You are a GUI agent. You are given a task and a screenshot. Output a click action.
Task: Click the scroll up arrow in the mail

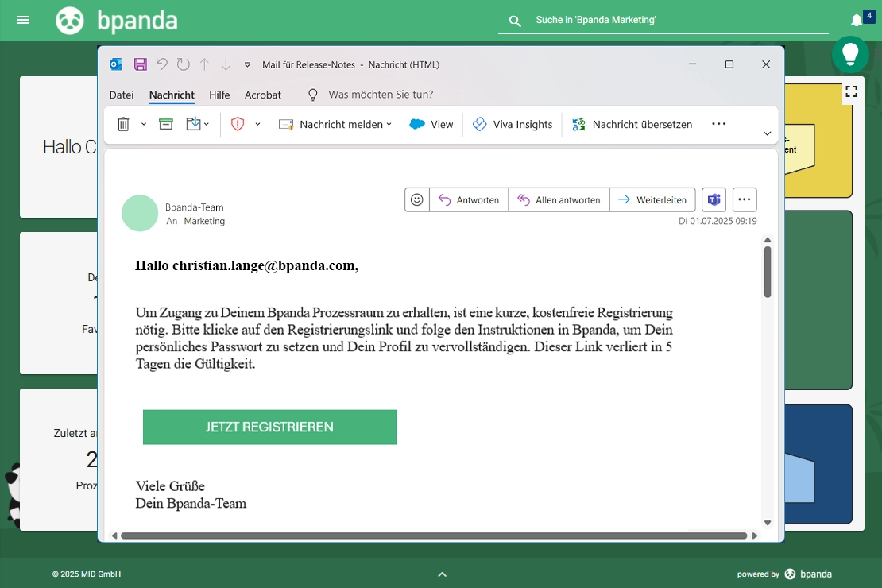coord(768,240)
